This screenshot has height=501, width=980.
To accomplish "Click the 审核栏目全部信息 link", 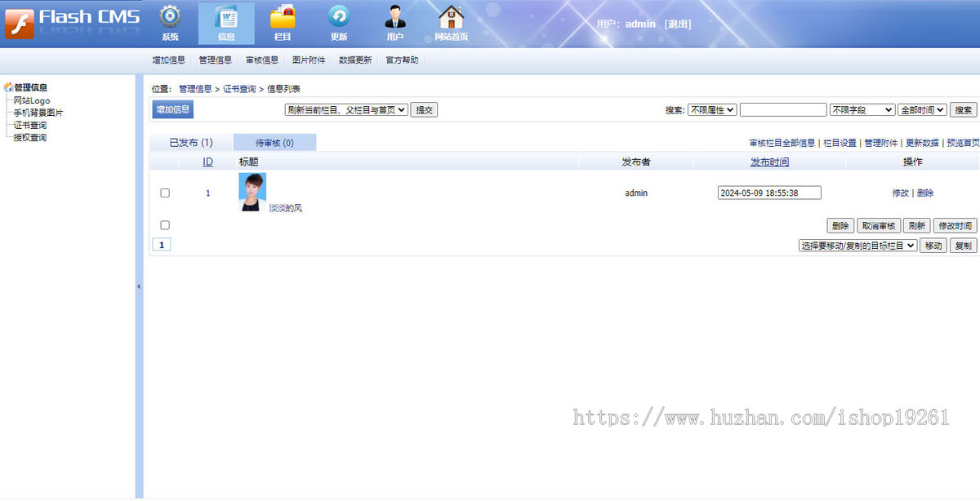I will 782,143.
